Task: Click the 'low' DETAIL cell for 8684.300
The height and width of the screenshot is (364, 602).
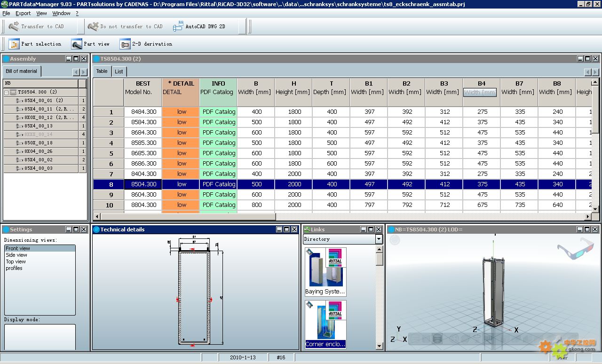Action: point(181,133)
